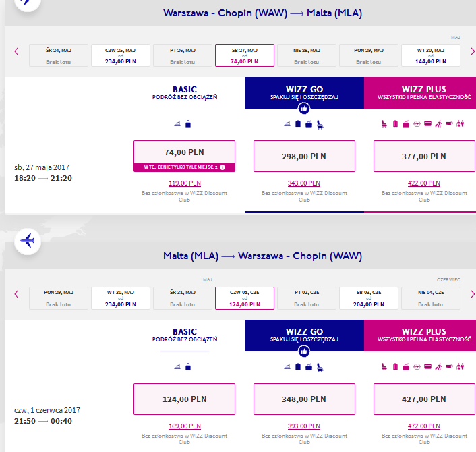The image size is (476, 452).
Task: Click airport check-in icon under outbound Wizz Plus
Action: pyautogui.click(x=449, y=123)
